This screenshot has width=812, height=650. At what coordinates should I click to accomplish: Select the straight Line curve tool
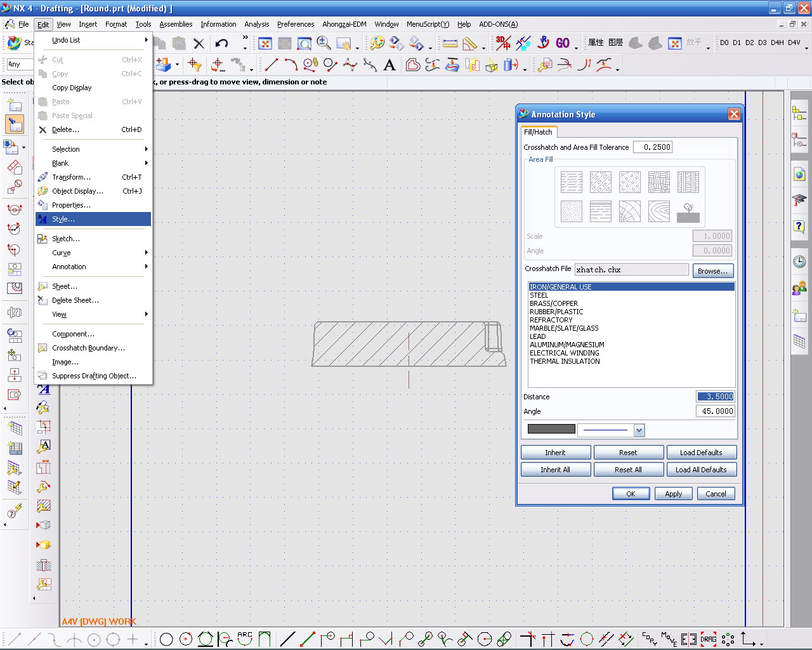point(271,65)
